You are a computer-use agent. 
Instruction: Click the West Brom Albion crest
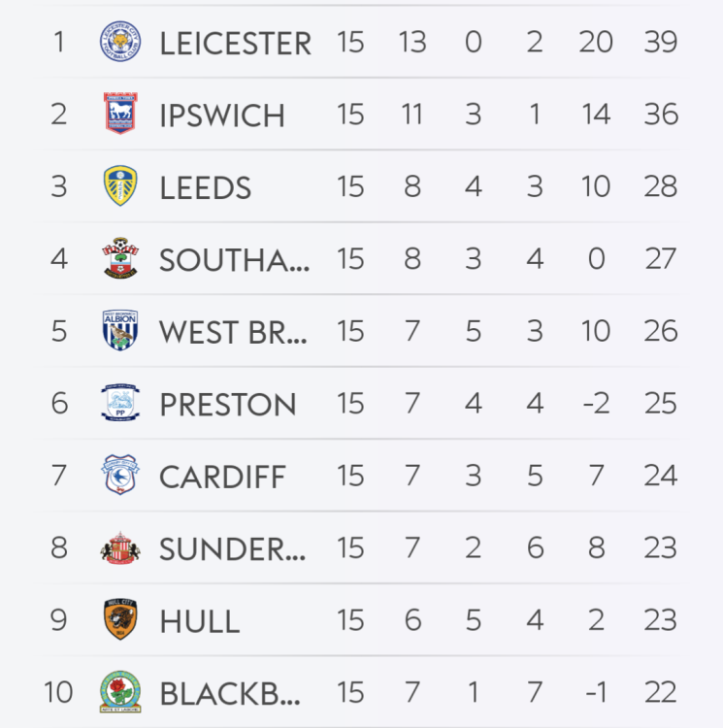120,331
